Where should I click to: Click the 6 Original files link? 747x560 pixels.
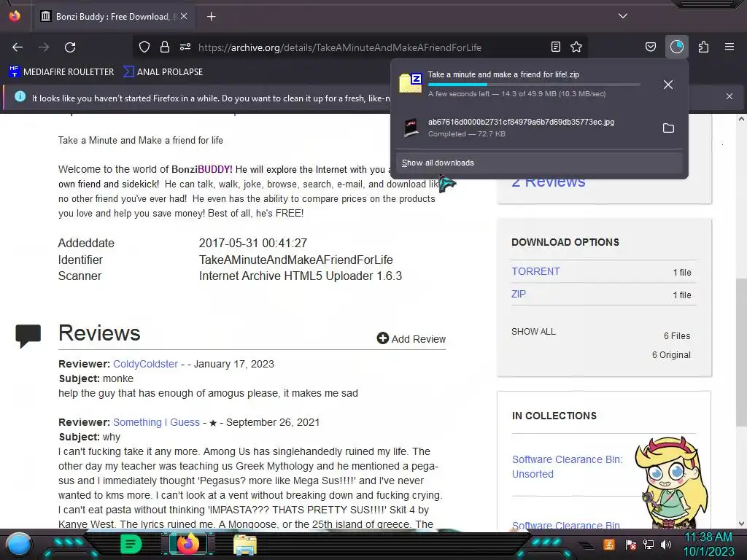[671, 355]
